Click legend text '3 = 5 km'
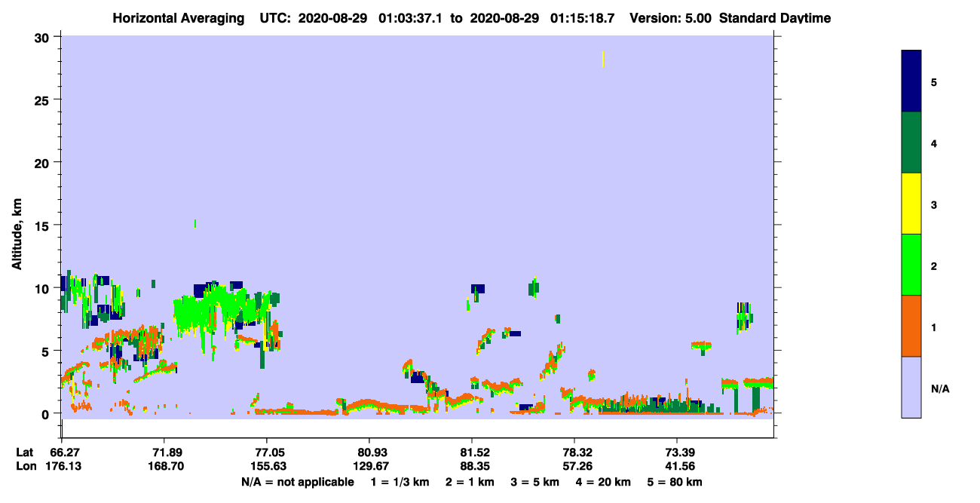Image resolution: width=980 pixels, height=503 pixels. (535, 482)
